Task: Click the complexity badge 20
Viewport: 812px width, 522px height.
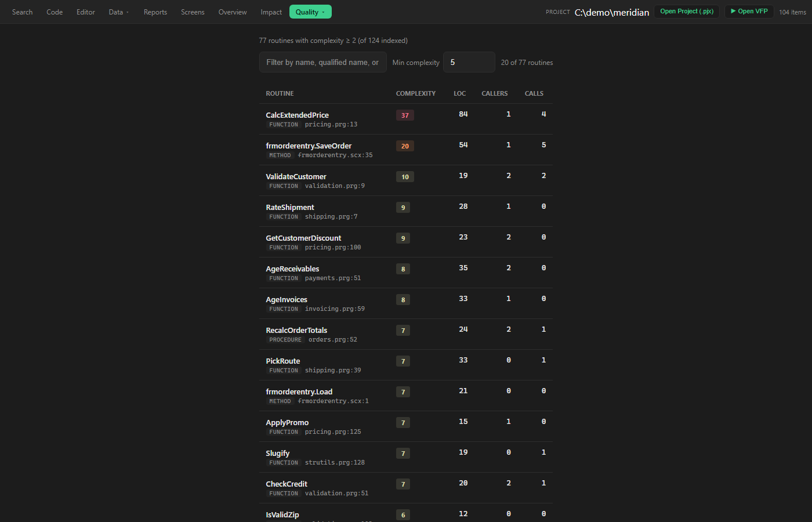Action: coord(405,146)
